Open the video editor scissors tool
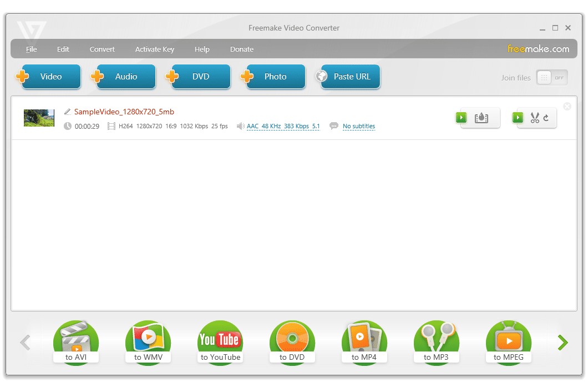 coord(535,118)
